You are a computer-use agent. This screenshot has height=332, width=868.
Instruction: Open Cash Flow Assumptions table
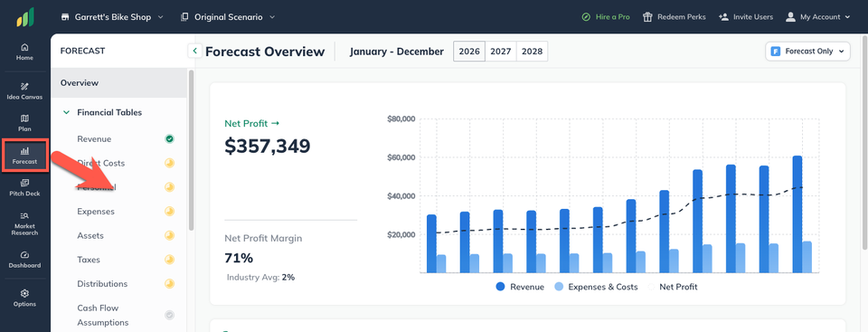[x=102, y=315]
